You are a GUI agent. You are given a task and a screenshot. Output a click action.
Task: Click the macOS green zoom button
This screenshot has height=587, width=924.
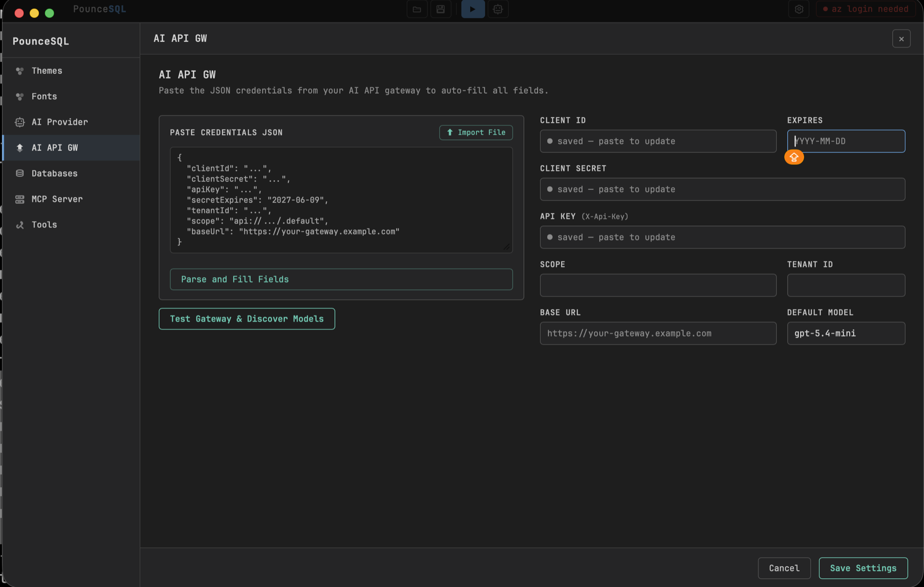pos(49,13)
